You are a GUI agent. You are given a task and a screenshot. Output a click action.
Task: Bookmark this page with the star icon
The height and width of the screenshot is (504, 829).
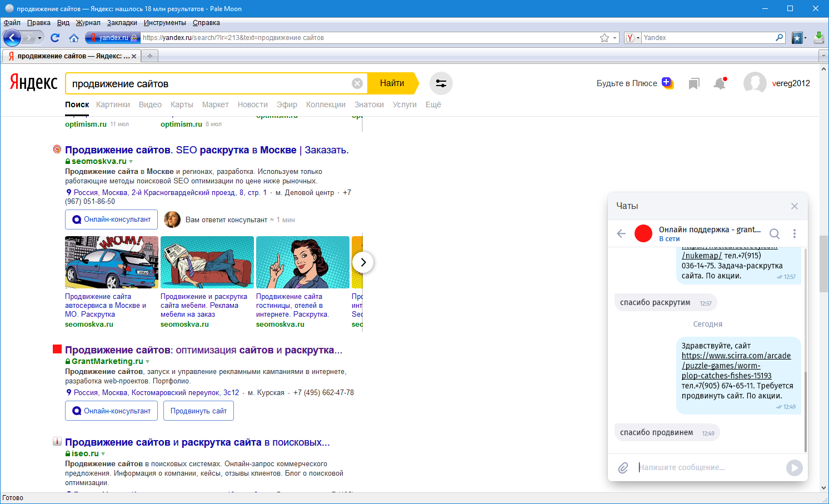tap(605, 38)
